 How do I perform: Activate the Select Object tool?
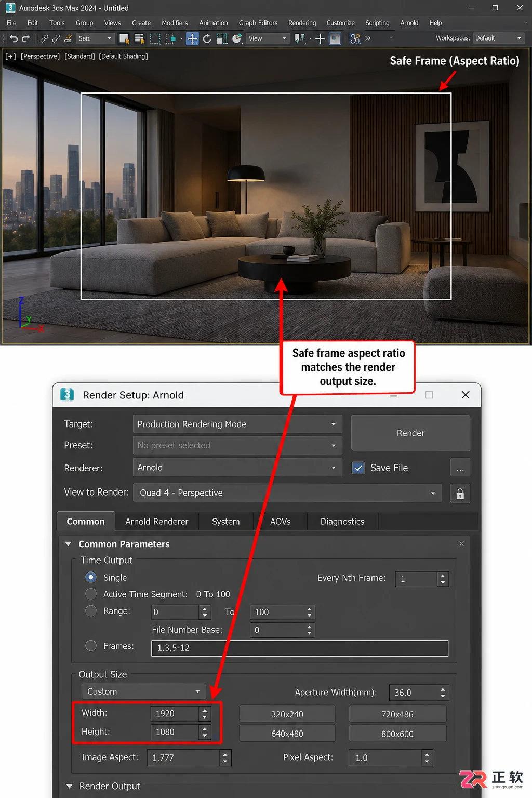pos(124,38)
